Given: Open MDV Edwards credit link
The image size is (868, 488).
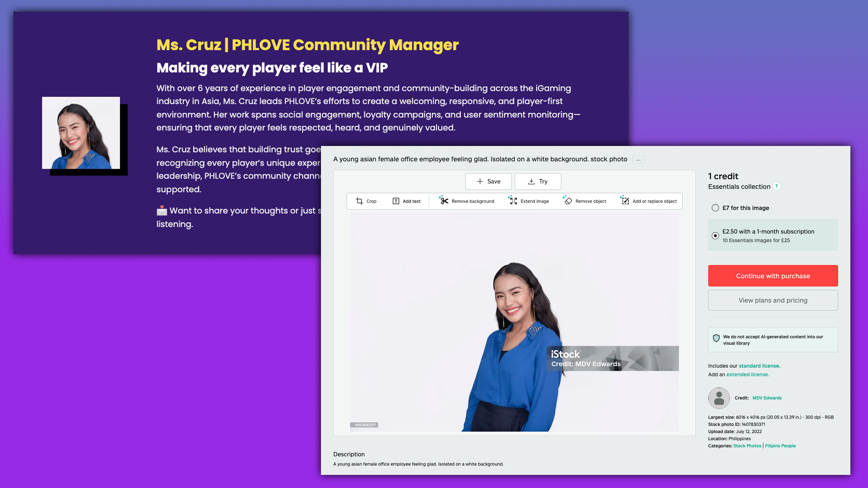Looking at the screenshot, I should 767,398.
